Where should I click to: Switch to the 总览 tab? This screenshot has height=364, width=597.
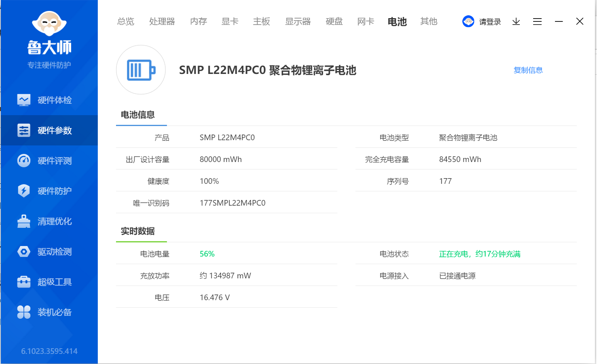pyautogui.click(x=126, y=21)
